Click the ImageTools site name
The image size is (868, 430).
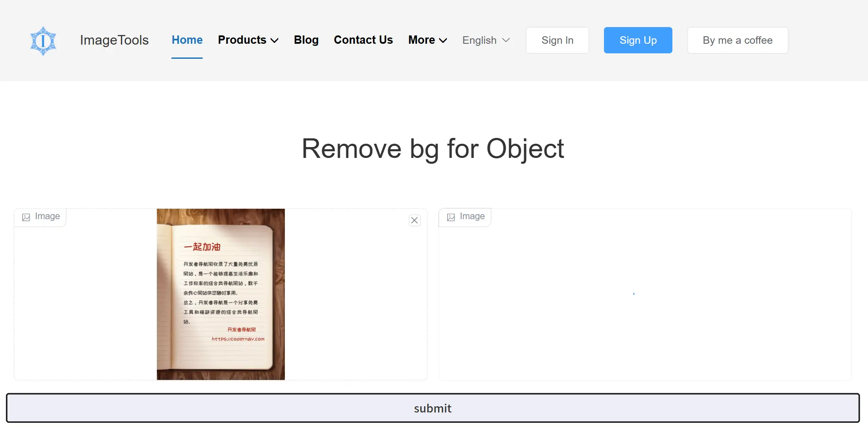114,40
